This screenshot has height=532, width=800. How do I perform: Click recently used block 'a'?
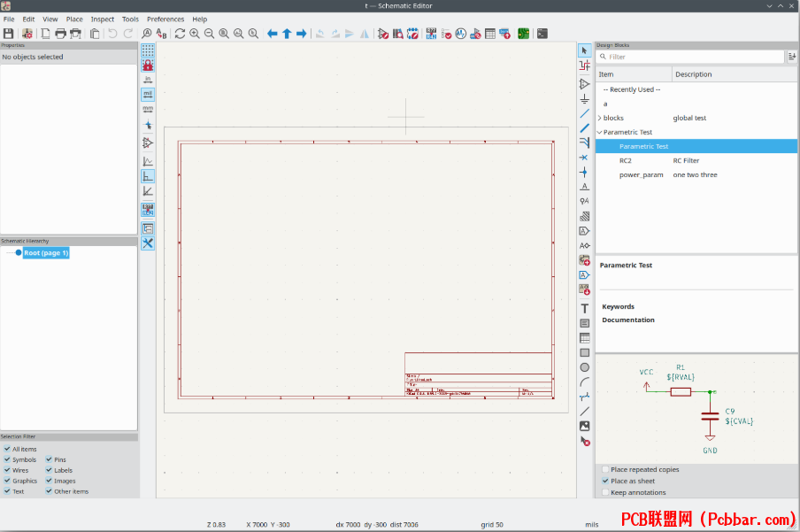tap(696, 104)
